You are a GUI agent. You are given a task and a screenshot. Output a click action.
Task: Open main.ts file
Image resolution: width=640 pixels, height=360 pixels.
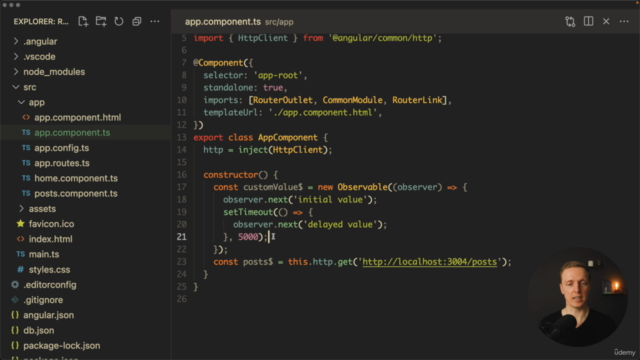44,254
